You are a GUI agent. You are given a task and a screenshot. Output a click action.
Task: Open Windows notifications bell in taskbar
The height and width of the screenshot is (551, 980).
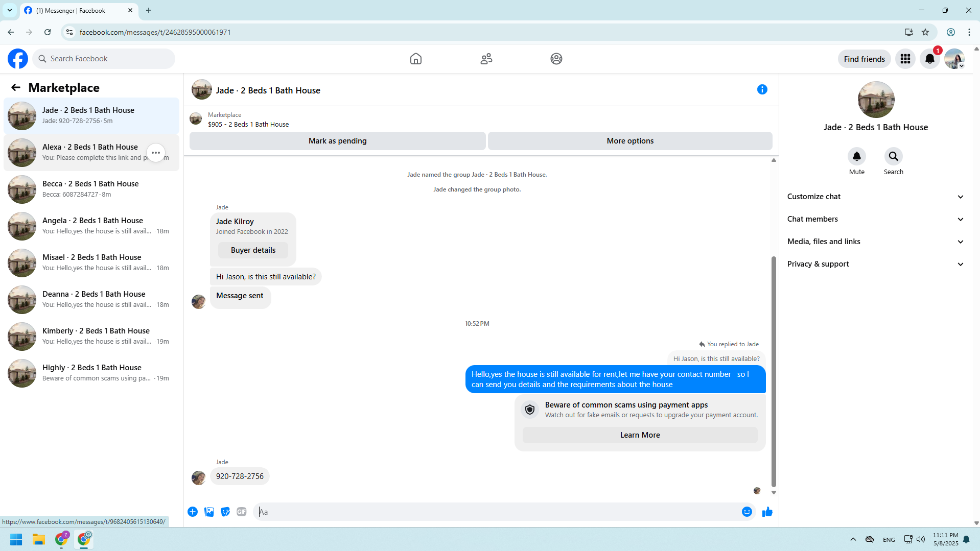point(966,539)
